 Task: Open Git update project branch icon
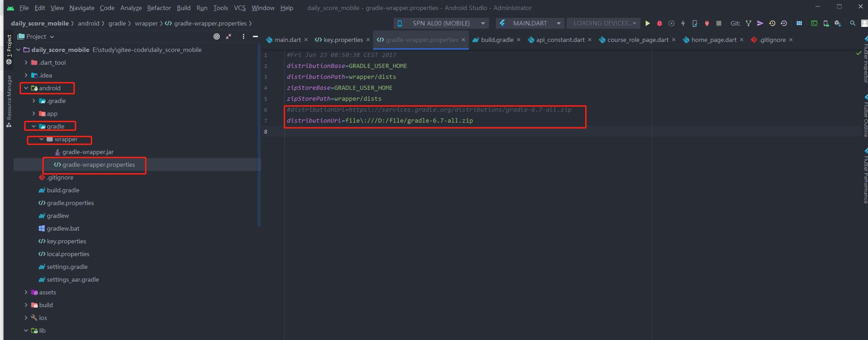coord(748,23)
